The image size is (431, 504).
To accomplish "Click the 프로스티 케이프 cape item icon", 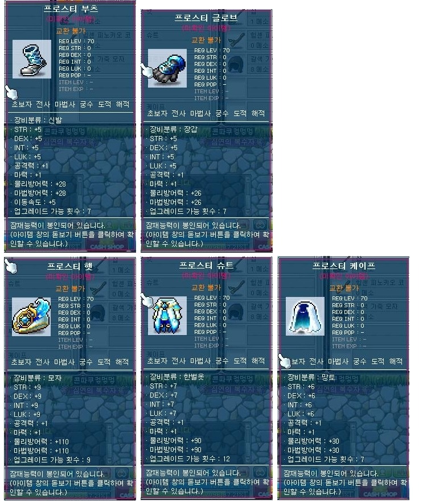I will (x=305, y=316).
